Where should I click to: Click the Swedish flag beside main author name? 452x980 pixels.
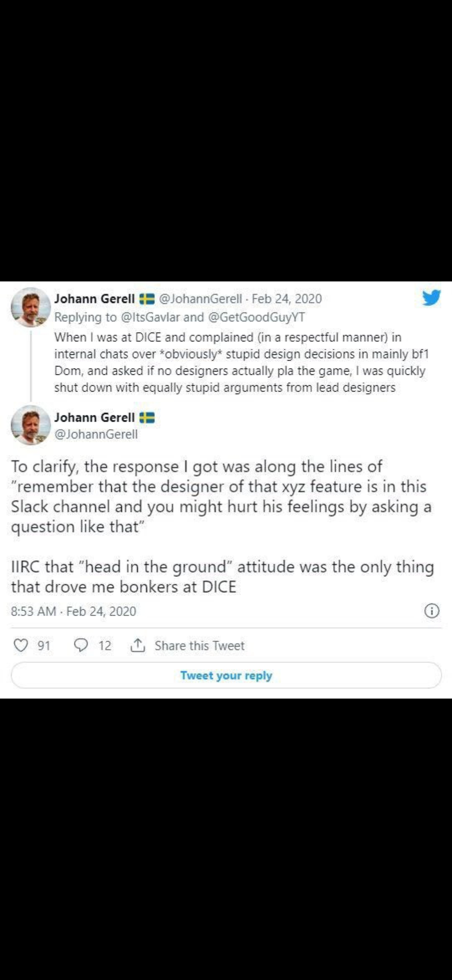(x=147, y=418)
